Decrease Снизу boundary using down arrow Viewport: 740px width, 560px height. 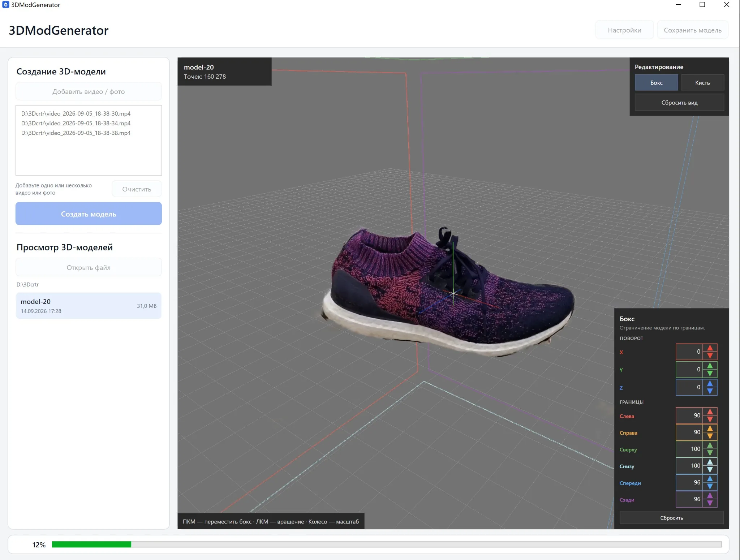710,470
